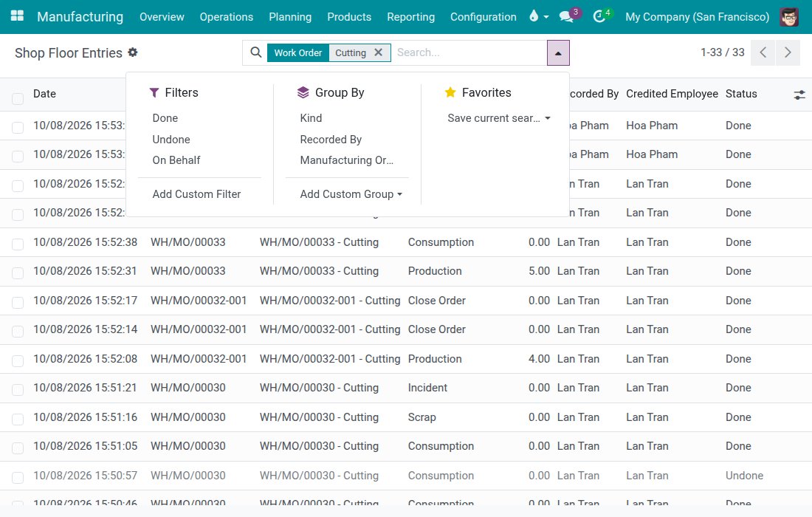Focus the search input field
812x517 pixels.
(469, 52)
